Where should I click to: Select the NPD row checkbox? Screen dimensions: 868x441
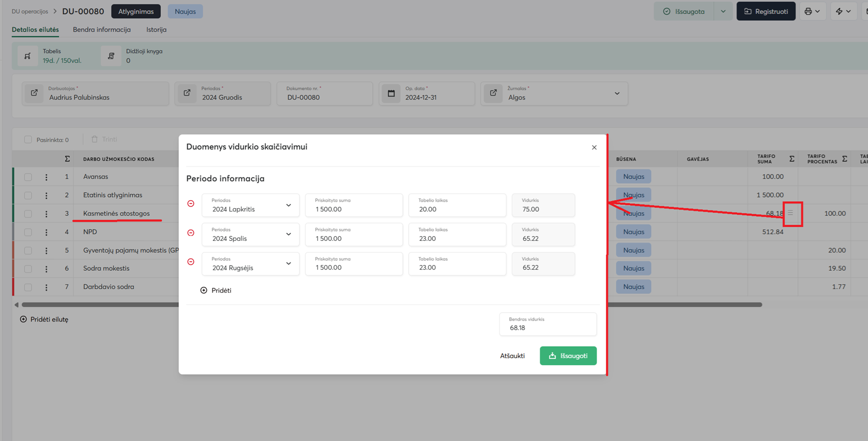[28, 232]
